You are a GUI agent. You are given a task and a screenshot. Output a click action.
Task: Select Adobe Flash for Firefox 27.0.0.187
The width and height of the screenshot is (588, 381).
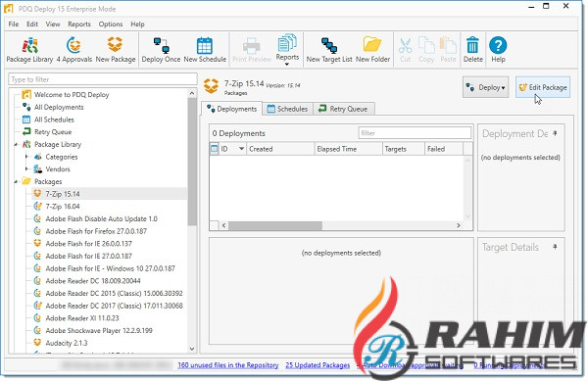(90, 231)
